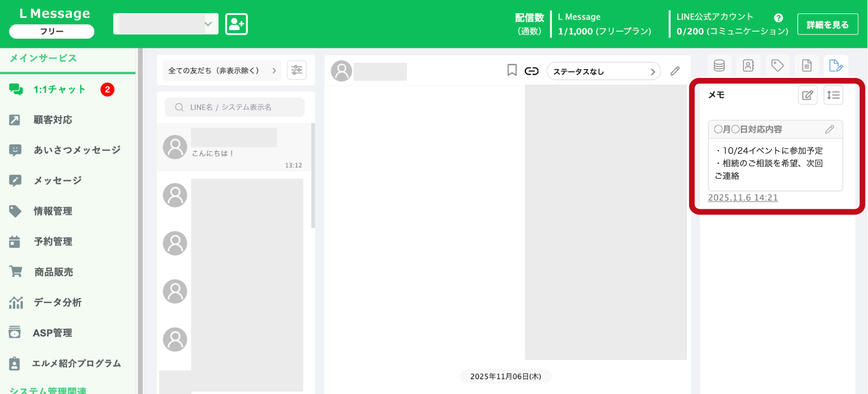Click the bookmark icon in chat header

(x=512, y=70)
